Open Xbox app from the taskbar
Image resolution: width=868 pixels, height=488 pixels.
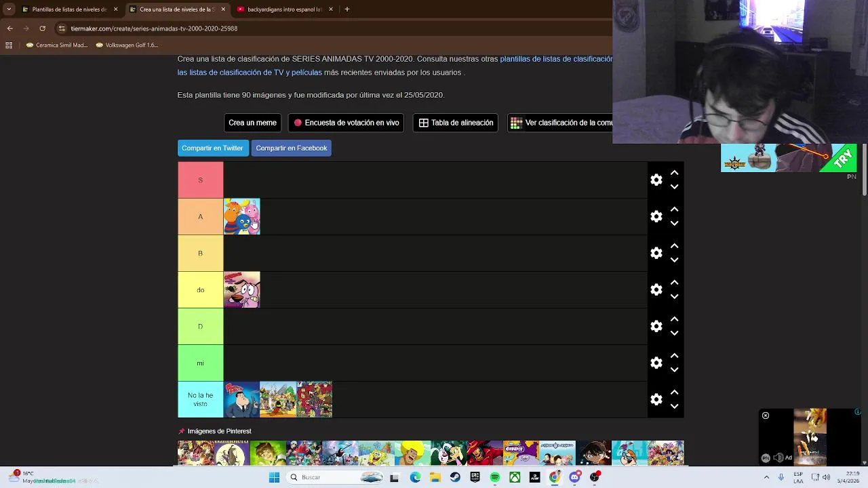pos(515,477)
